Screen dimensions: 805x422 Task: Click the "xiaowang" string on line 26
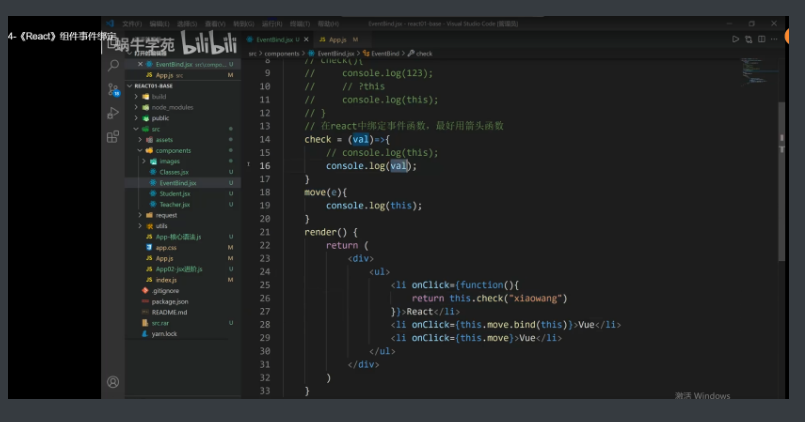535,298
